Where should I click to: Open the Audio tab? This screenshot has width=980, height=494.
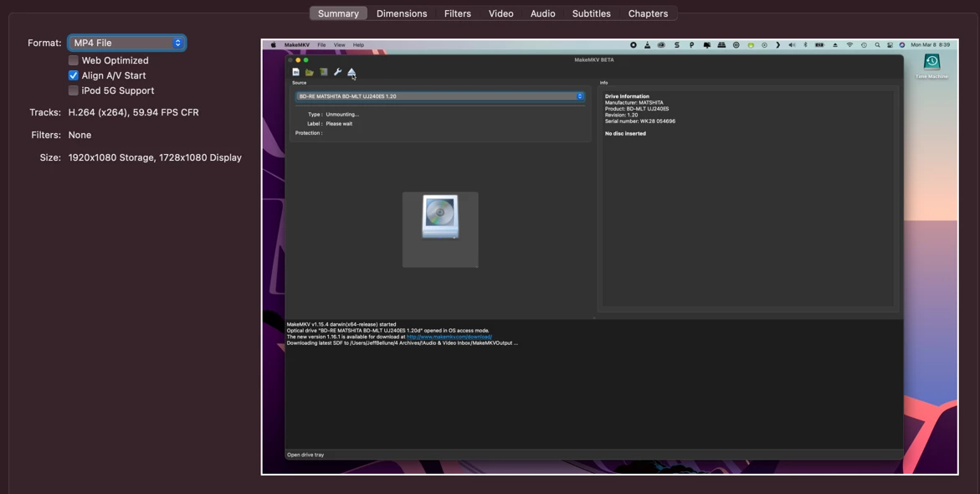pos(542,13)
